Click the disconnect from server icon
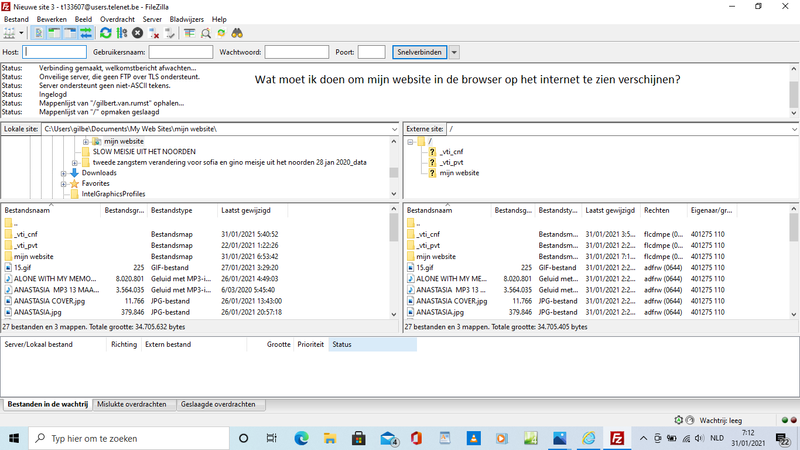The width and height of the screenshot is (800, 450). [154, 32]
